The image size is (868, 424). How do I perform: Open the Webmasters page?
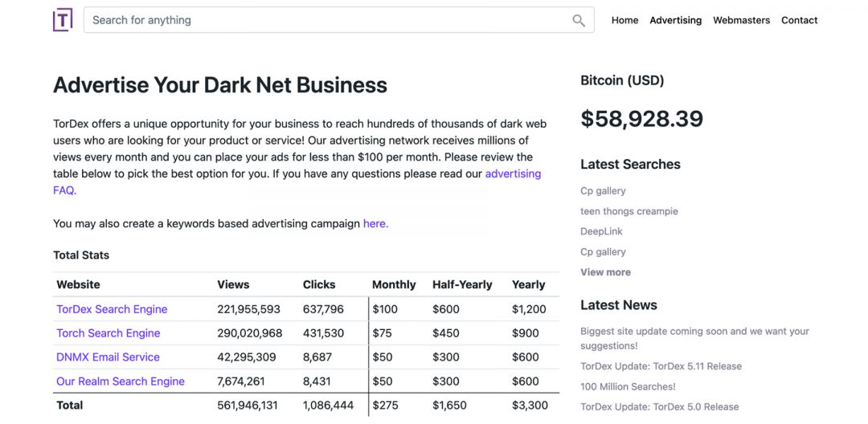tap(741, 20)
